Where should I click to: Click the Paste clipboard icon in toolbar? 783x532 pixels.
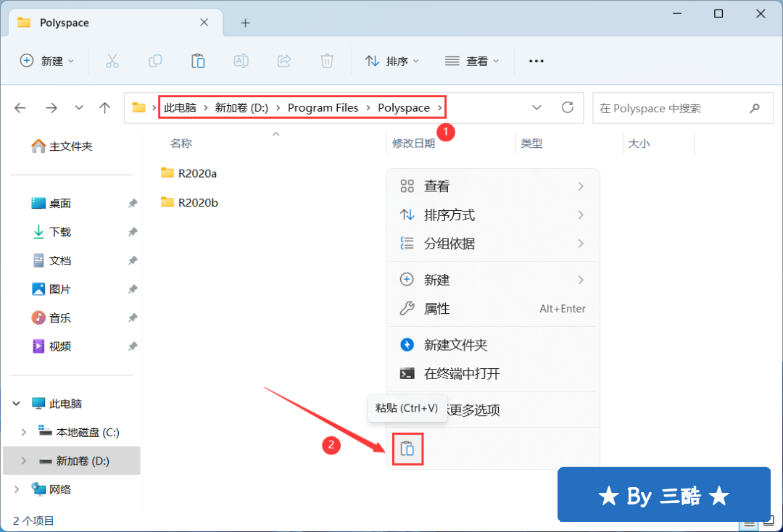198,61
